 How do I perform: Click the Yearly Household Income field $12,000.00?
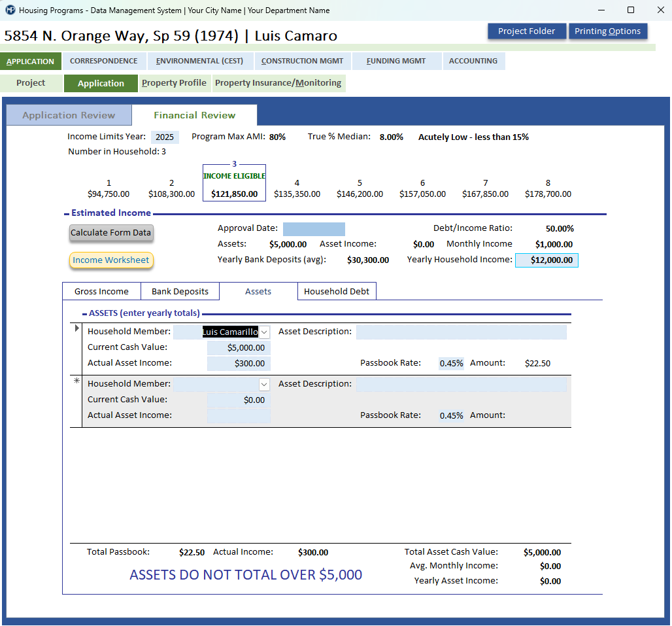pos(546,260)
